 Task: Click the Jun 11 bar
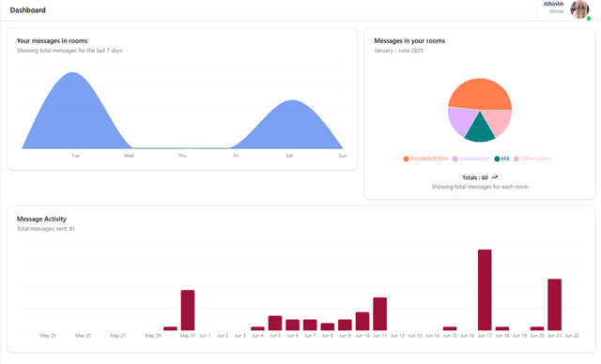pos(379,314)
